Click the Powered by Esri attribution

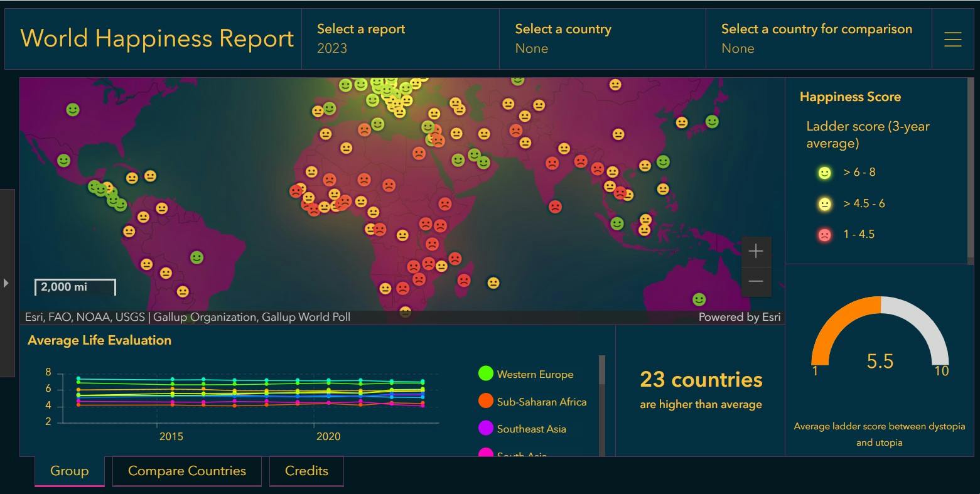point(740,317)
